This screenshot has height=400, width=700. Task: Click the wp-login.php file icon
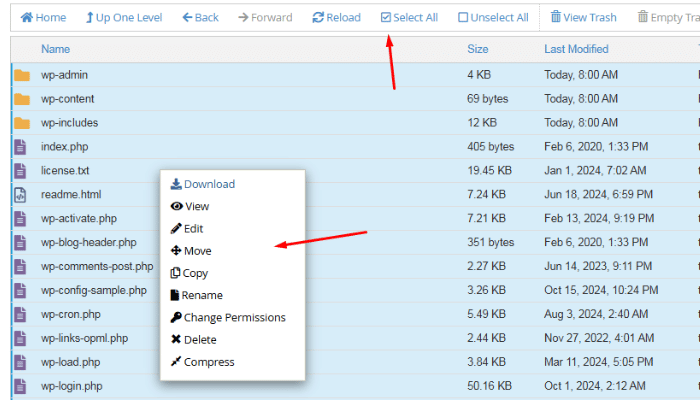coord(20,386)
